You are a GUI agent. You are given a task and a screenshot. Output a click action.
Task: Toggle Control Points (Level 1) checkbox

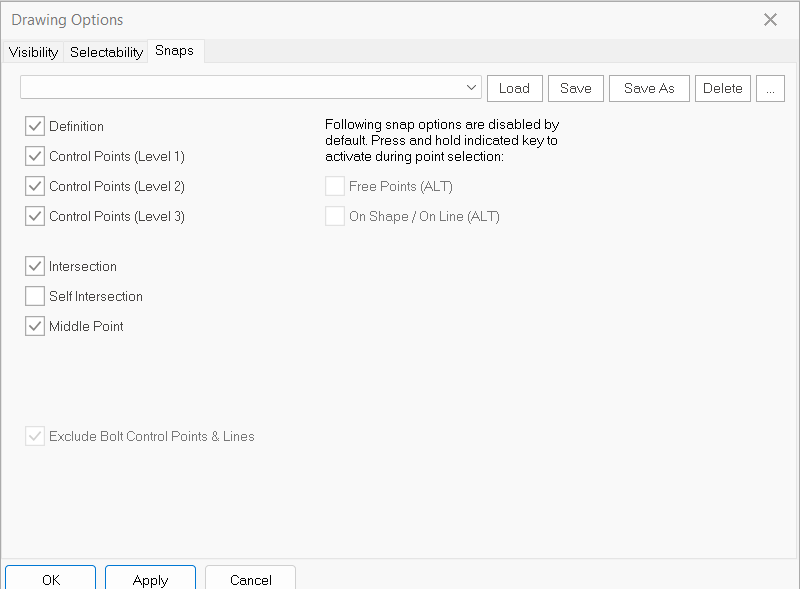(35, 156)
